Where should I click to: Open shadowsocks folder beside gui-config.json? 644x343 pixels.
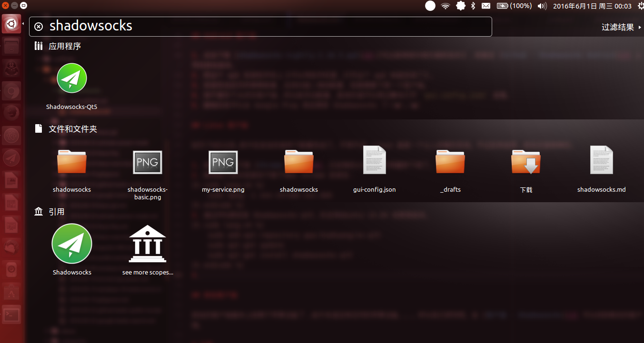299,169
